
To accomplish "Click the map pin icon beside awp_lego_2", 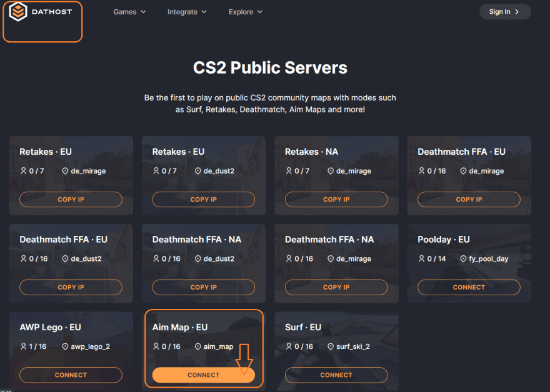I will coord(65,346).
